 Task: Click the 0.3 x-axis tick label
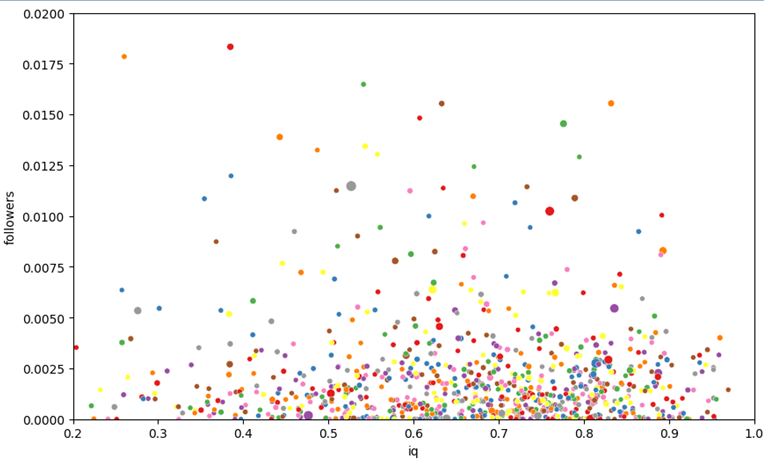[158, 433]
